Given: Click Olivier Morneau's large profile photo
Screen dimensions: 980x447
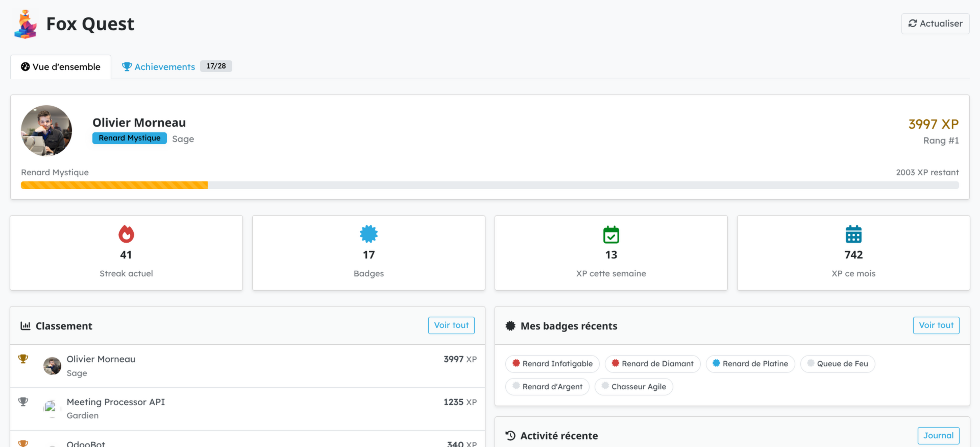Looking at the screenshot, I should pos(46,131).
